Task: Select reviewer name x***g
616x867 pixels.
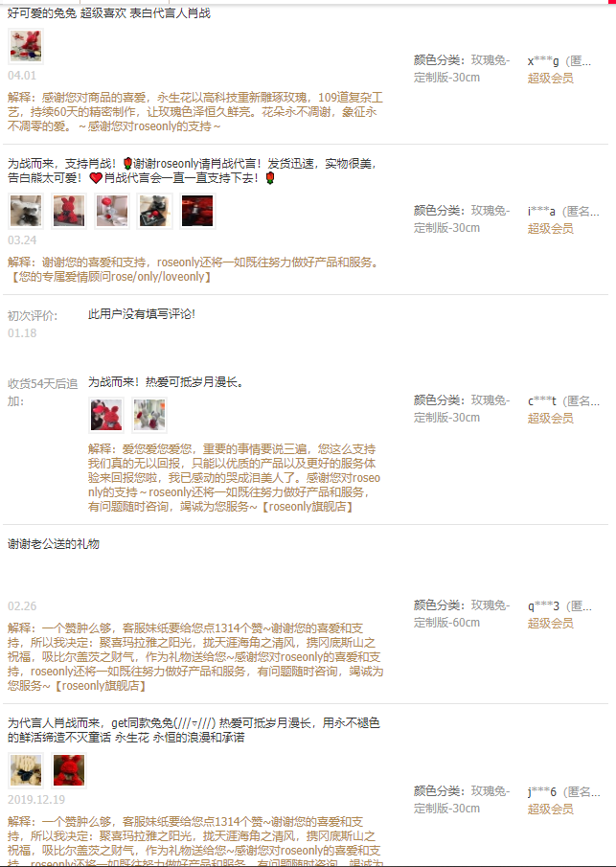Action: point(543,61)
